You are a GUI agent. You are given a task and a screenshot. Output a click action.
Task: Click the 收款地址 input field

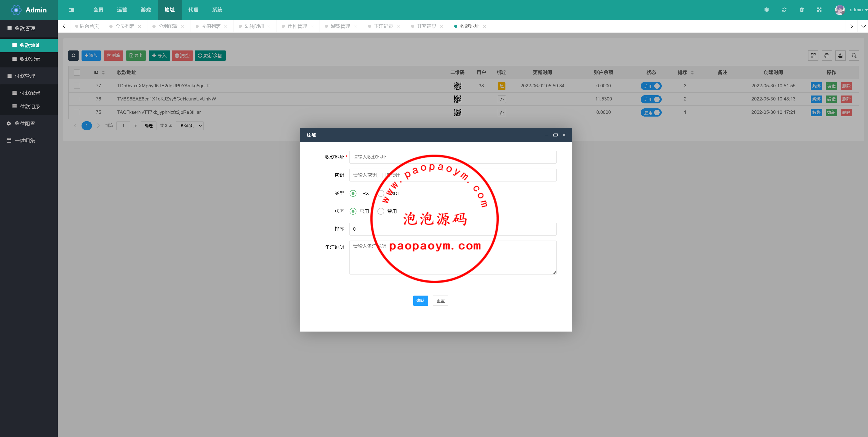(x=452, y=157)
